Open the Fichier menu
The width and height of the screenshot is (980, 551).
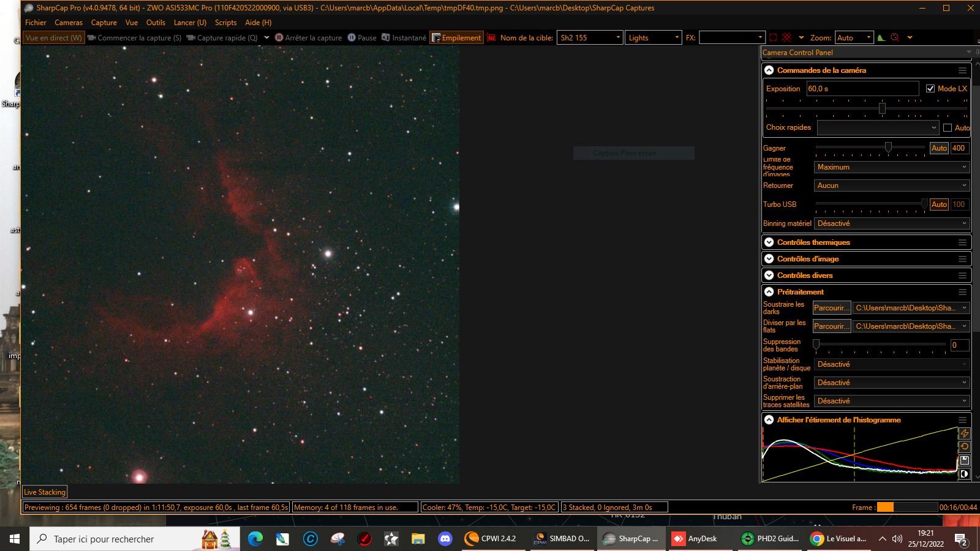[36, 23]
